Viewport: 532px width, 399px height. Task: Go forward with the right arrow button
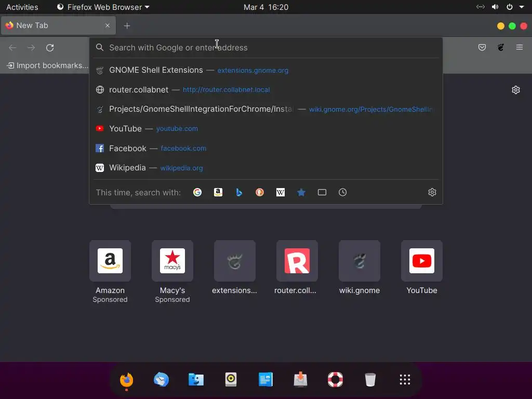(x=31, y=48)
